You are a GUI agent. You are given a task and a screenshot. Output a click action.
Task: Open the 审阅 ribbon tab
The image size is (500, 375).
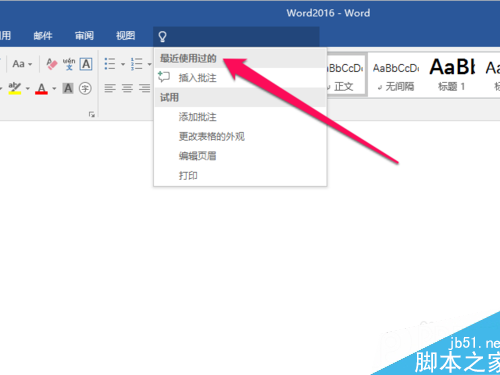(x=84, y=36)
